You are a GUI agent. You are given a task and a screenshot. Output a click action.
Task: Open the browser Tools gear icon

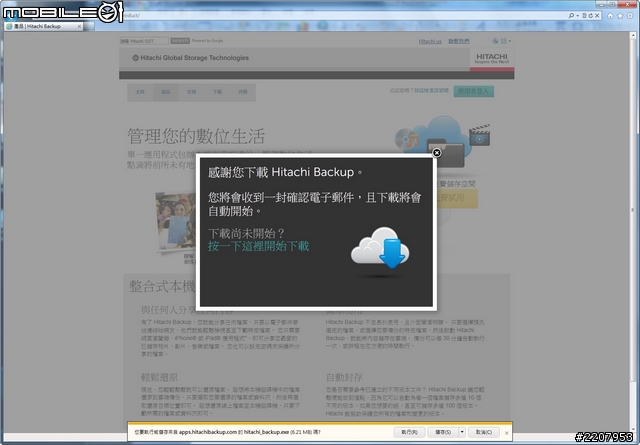point(630,16)
